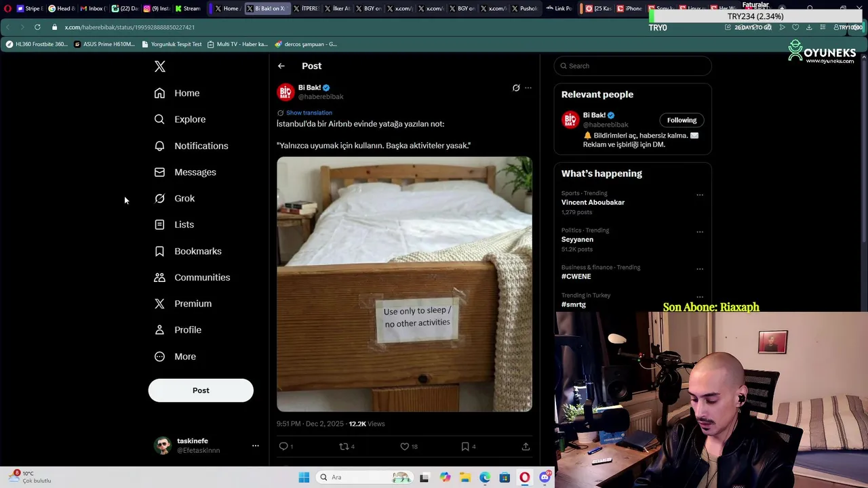This screenshot has width=868, height=488.
Task: Click the taskinefe profile avatar
Action: 163,445
